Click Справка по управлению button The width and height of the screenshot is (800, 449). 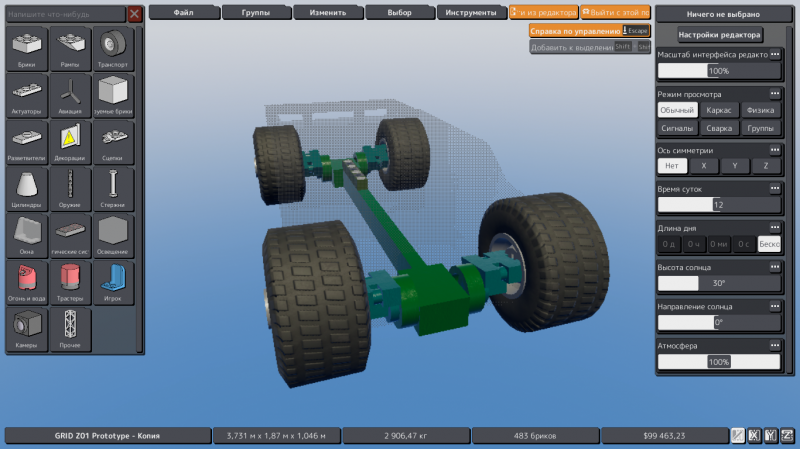[589, 31]
